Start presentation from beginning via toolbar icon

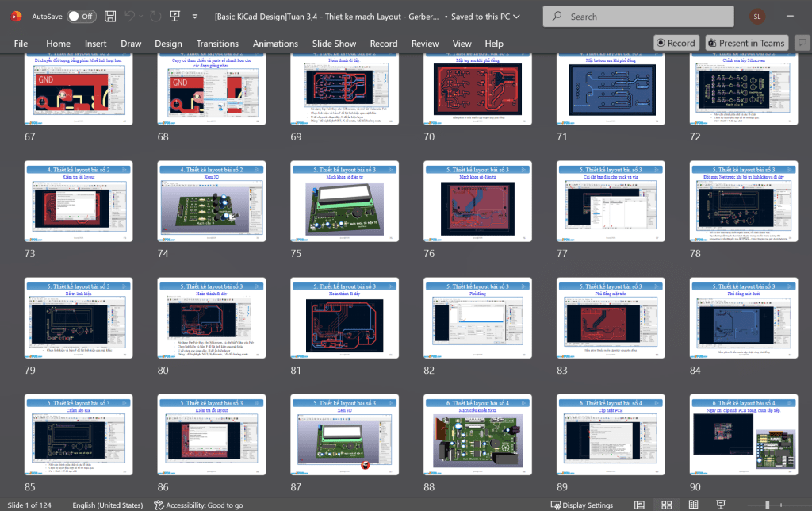(x=174, y=16)
